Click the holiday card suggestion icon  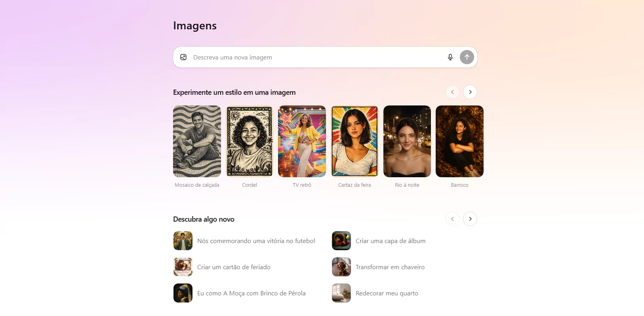(x=183, y=267)
